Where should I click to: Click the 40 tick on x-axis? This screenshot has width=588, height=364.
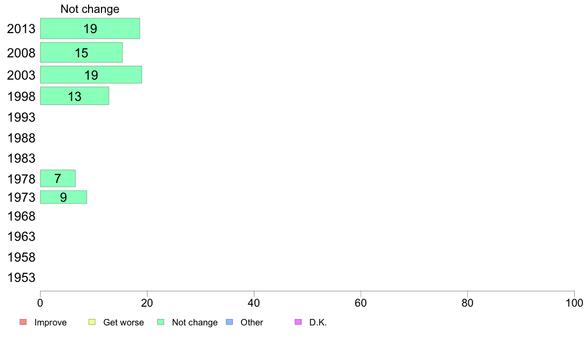(x=254, y=303)
